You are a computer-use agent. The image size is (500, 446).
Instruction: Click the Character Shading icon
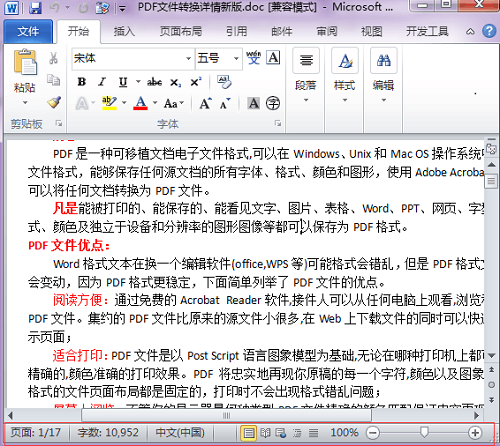[x=254, y=103]
